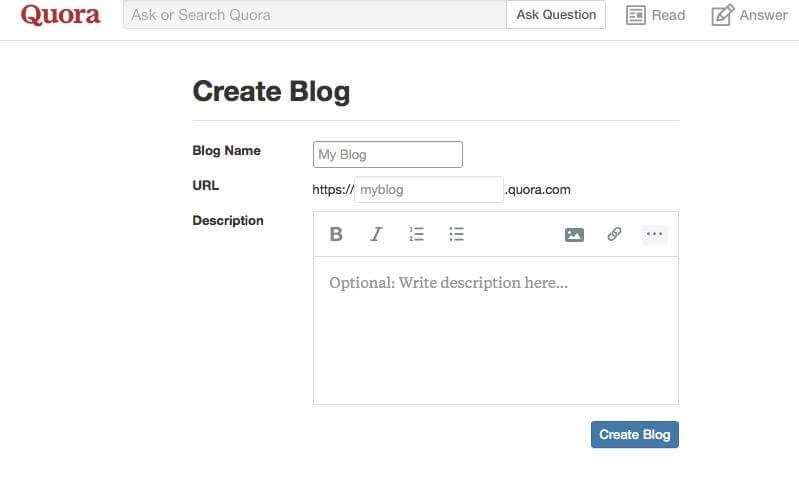This screenshot has width=799, height=489.
Task: Add an image to description
Action: click(574, 235)
